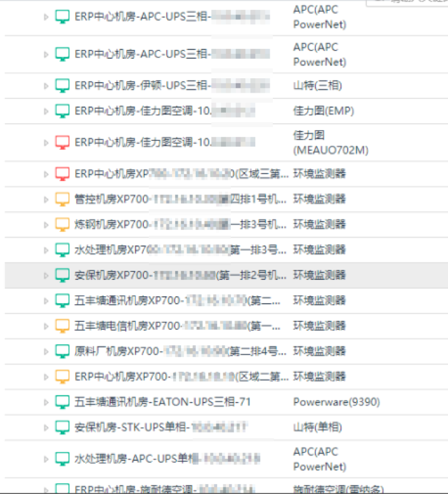Select device name 安保机房-STK-UPS单相

[161, 427]
